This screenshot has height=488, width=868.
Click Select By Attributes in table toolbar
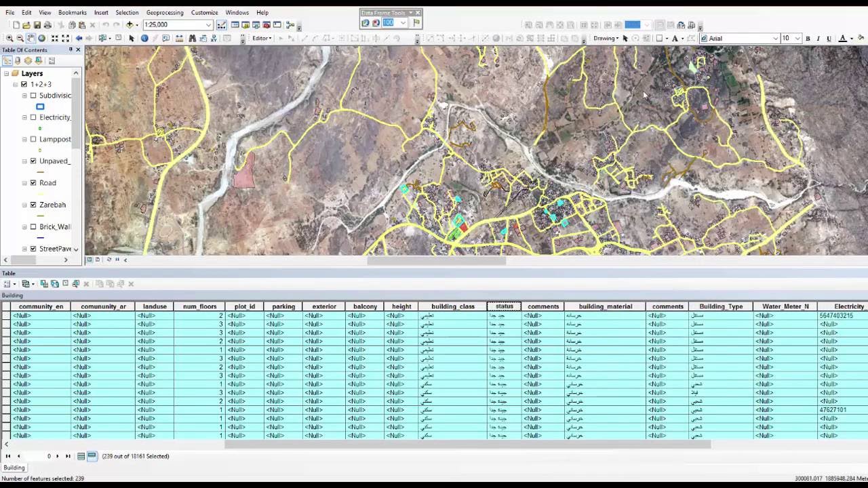point(44,283)
